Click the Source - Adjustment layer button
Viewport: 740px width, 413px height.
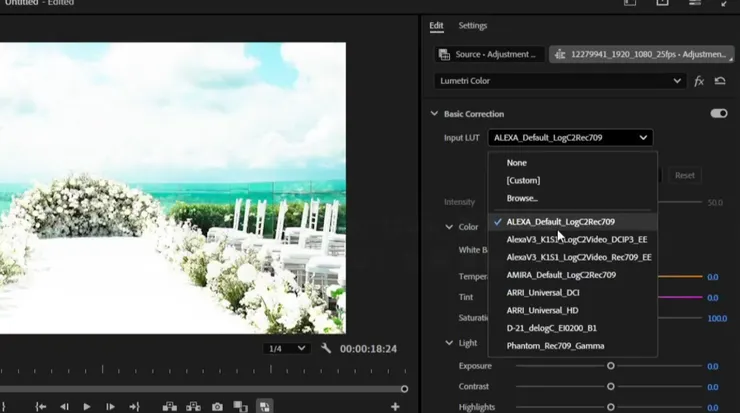(x=490, y=54)
